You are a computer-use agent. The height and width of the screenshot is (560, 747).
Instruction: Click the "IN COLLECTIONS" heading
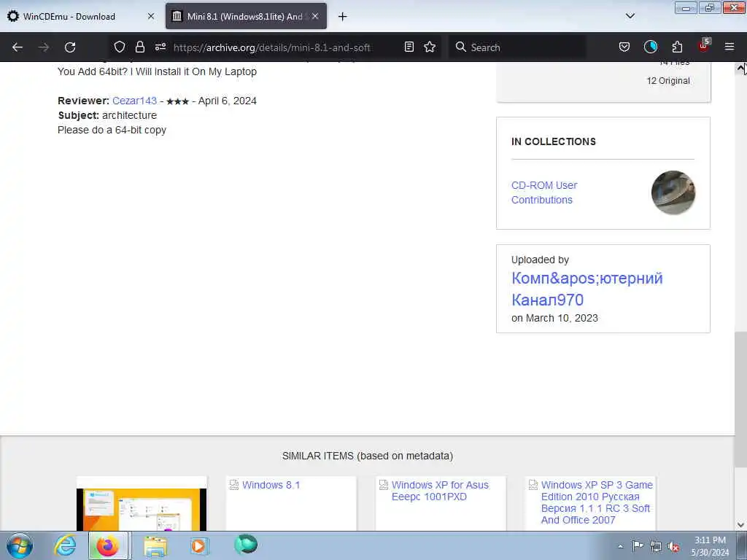[x=554, y=142]
